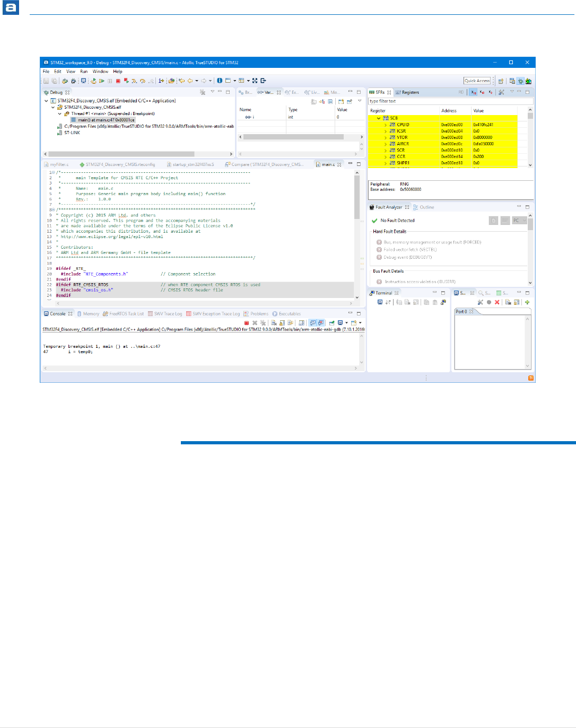Click the Resume debug toolbar icon
Viewport: 576px width, 728px height.
tap(102, 81)
